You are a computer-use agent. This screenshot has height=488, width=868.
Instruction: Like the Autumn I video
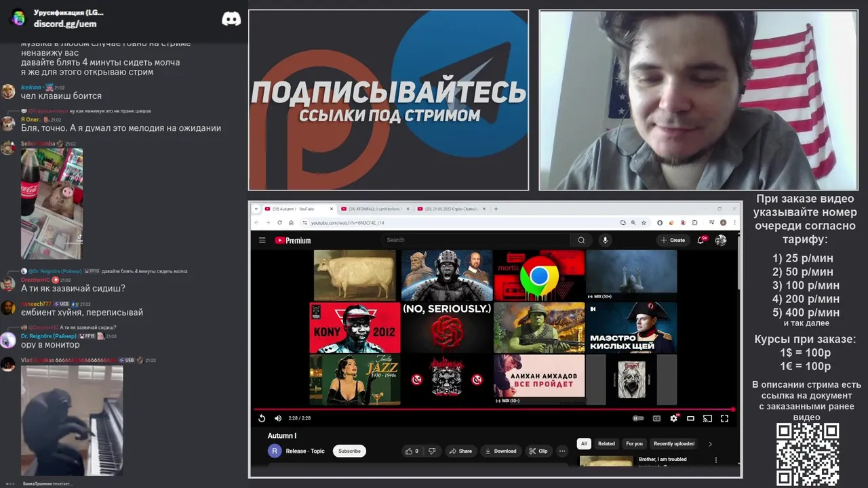[x=412, y=451]
